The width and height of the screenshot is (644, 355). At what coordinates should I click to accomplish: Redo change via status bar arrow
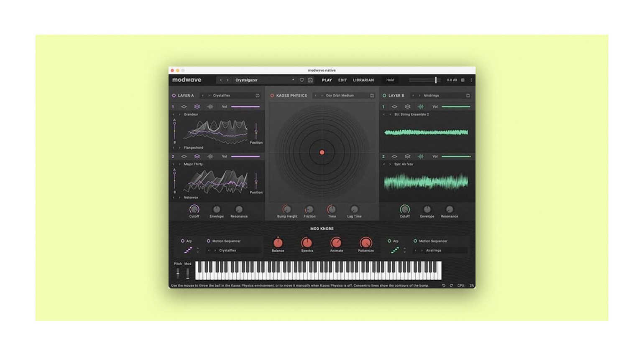(x=451, y=286)
